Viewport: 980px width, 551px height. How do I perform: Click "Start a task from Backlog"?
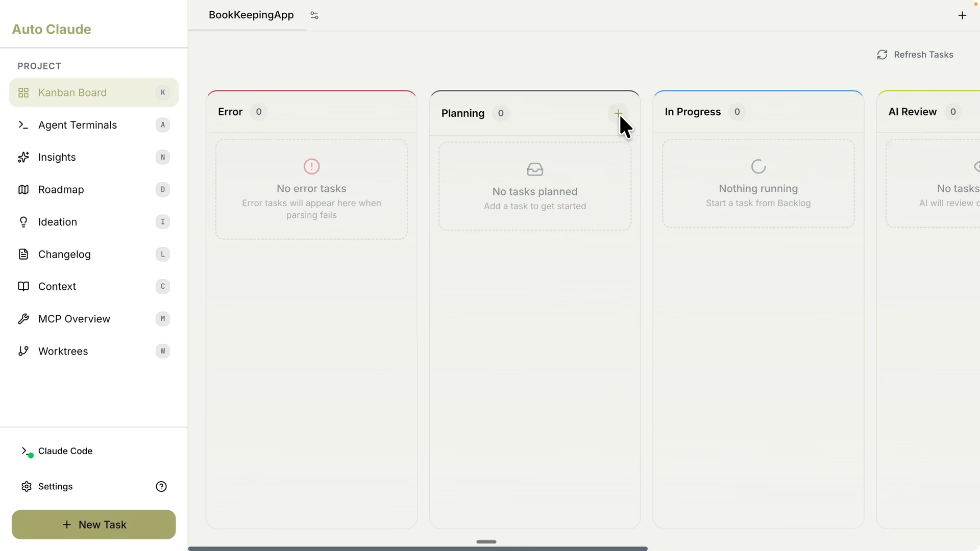[x=758, y=203]
